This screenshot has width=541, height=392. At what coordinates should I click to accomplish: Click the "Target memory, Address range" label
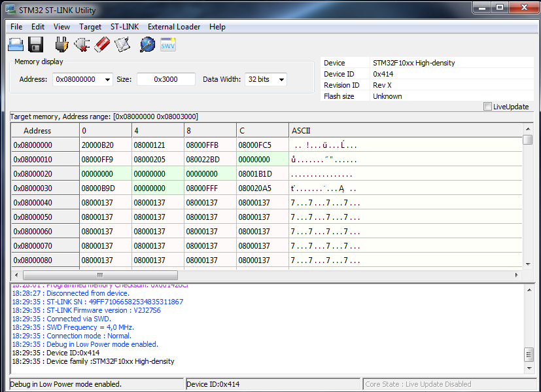(x=104, y=116)
